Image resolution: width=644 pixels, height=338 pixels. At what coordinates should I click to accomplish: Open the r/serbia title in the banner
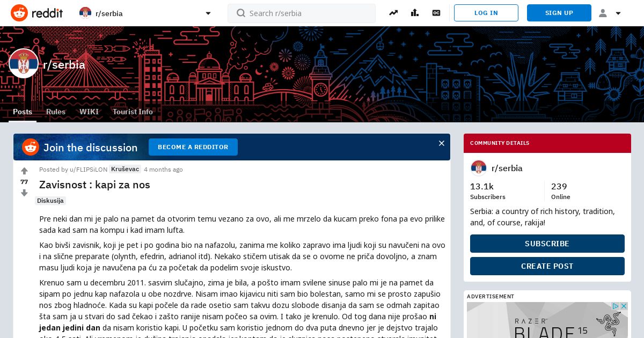(64, 65)
